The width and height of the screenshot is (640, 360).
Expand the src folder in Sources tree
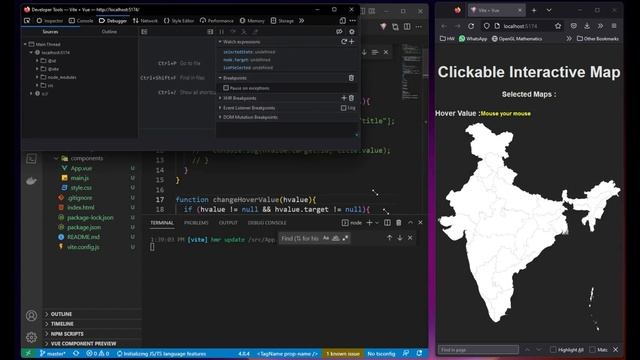[37, 85]
